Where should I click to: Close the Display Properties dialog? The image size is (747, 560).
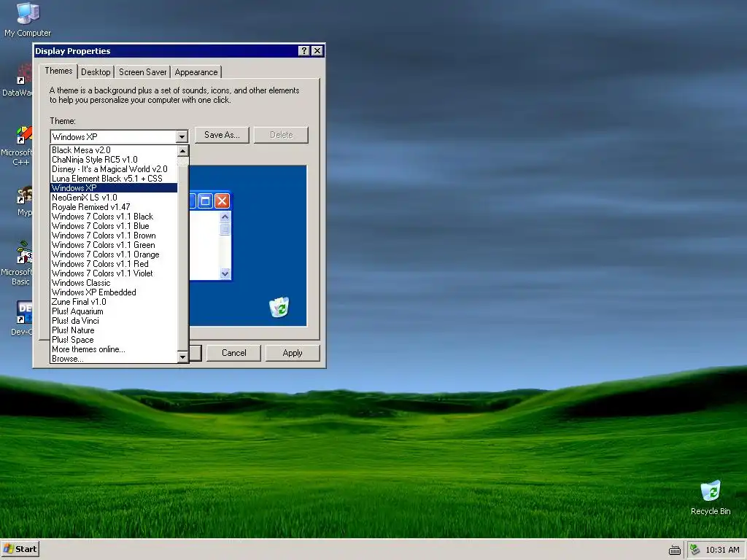pos(317,51)
